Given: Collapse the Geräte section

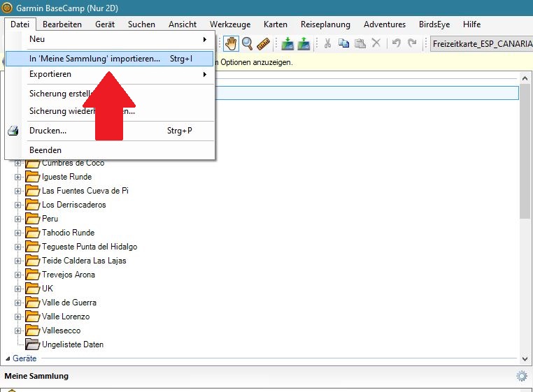Looking at the screenshot, I should [x=8, y=358].
